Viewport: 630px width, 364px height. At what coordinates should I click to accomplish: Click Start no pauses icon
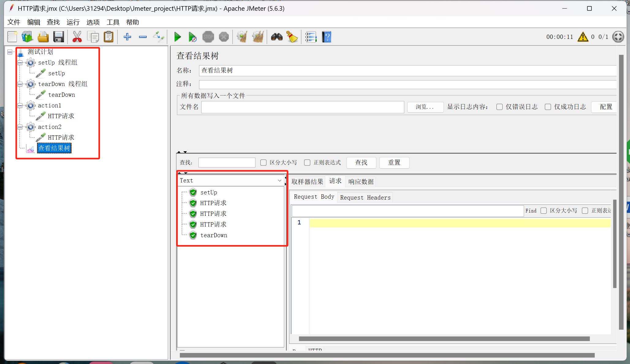(x=192, y=37)
